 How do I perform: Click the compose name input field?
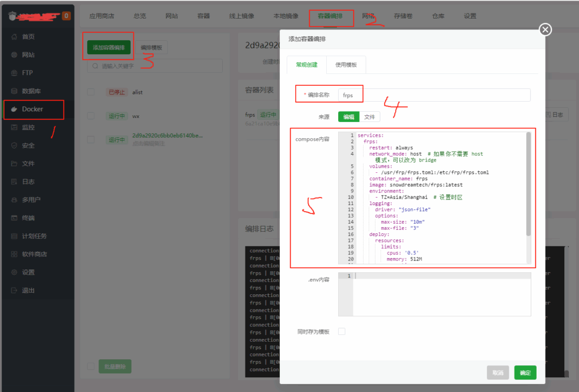click(x=434, y=95)
